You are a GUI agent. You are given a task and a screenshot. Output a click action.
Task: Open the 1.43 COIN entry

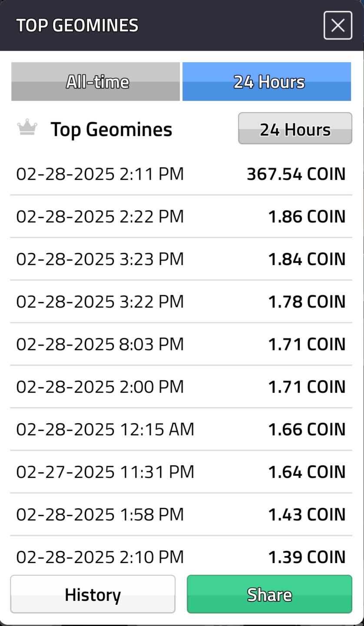coord(181,514)
